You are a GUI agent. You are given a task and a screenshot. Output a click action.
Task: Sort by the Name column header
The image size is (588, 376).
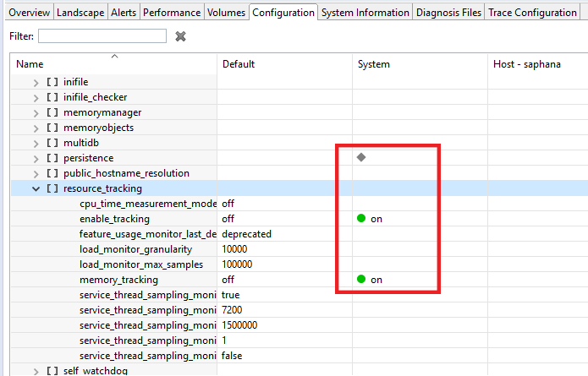[30, 64]
